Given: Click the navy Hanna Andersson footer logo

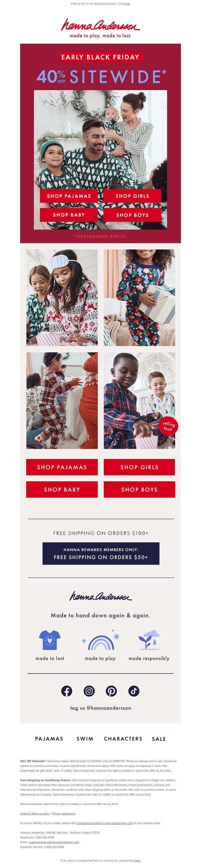Looking at the screenshot, I should click(x=100, y=596).
